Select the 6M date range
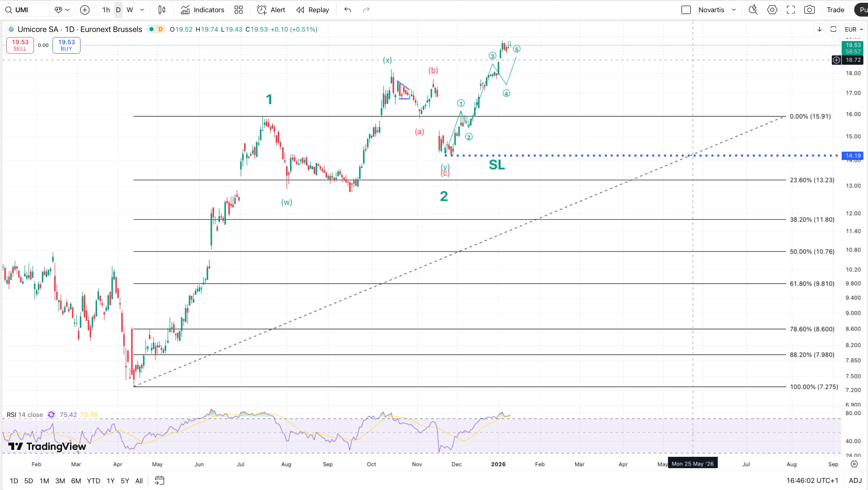 click(x=76, y=481)
